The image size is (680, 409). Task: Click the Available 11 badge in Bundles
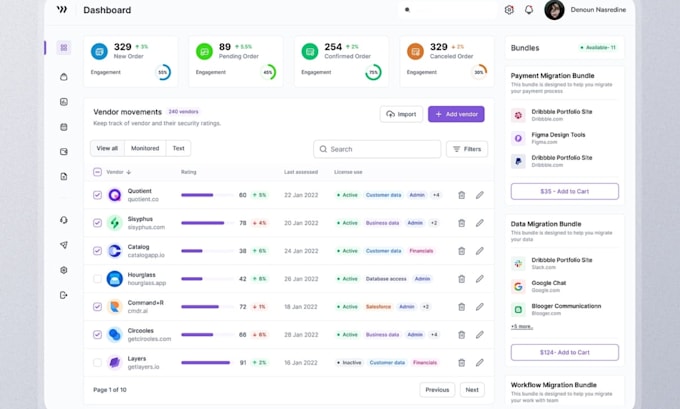pos(598,48)
